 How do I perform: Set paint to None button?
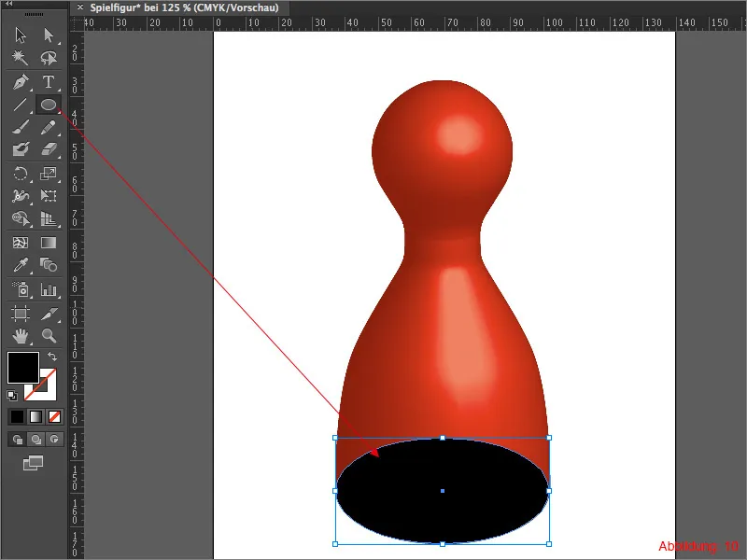coord(54,416)
